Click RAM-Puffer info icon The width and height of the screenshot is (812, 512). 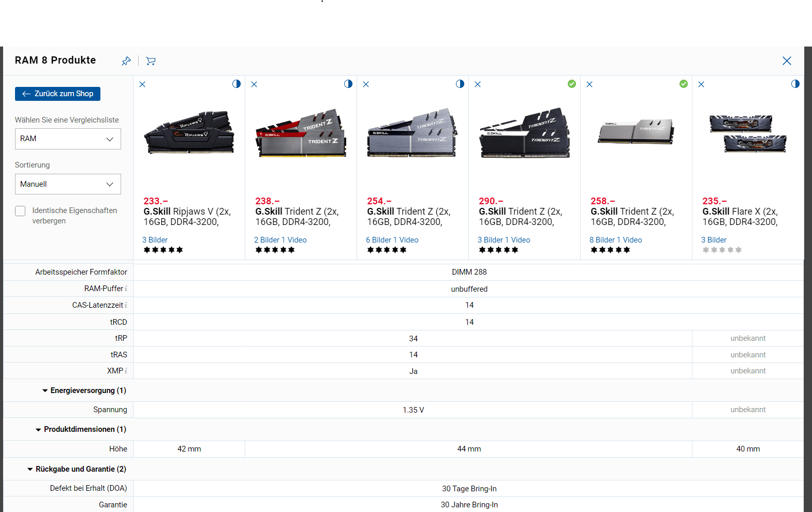pyautogui.click(x=126, y=289)
